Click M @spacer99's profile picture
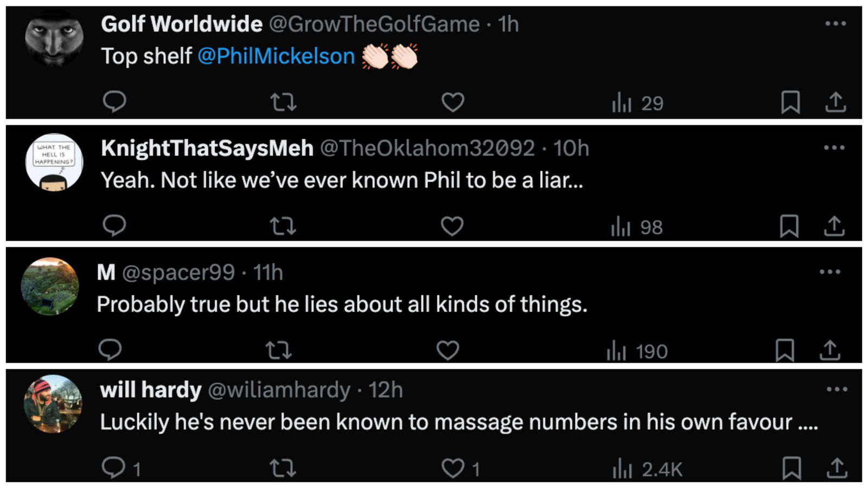Screen dimensions: 868x488 click(50, 286)
